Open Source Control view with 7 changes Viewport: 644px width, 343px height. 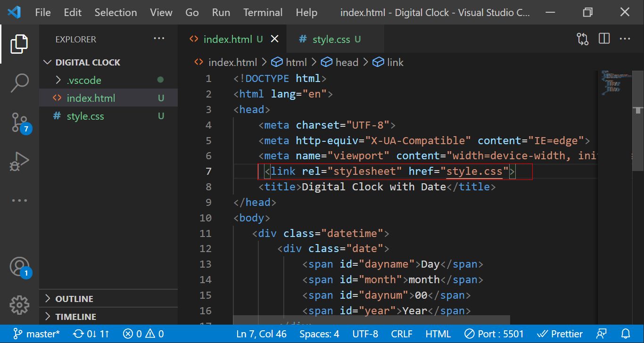click(x=20, y=122)
